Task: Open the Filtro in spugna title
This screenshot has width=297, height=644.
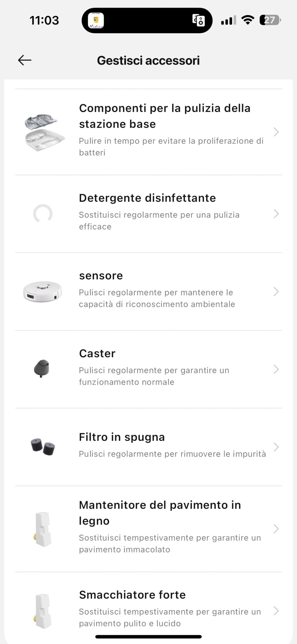Action: point(122,437)
